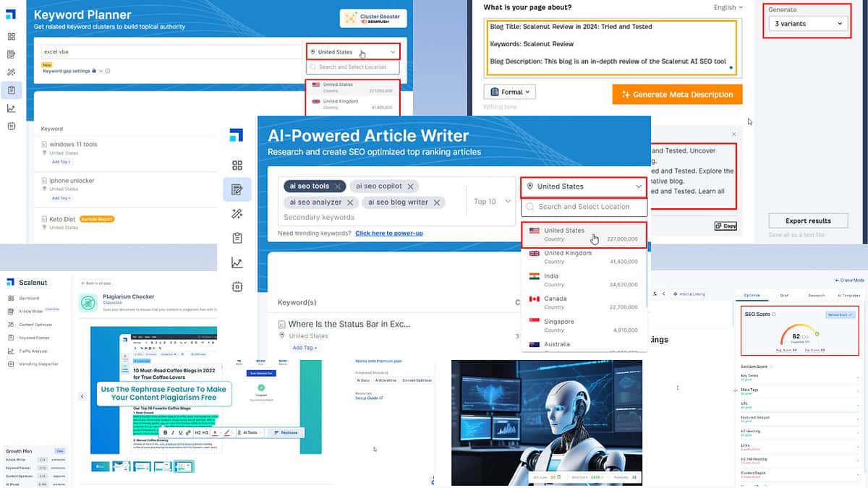Click the Scalenut logo icon
The image size is (868, 488).
pos(237,135)
